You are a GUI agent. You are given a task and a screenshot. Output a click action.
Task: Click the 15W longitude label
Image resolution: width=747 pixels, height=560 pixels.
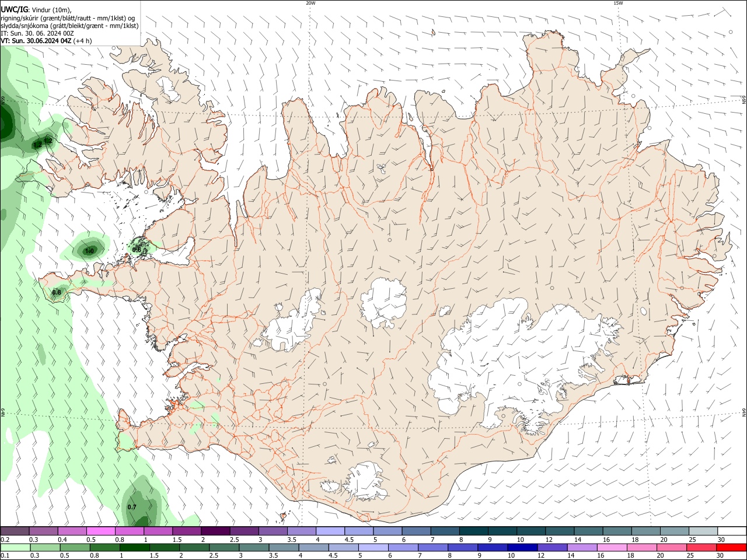tap(618, 3)
